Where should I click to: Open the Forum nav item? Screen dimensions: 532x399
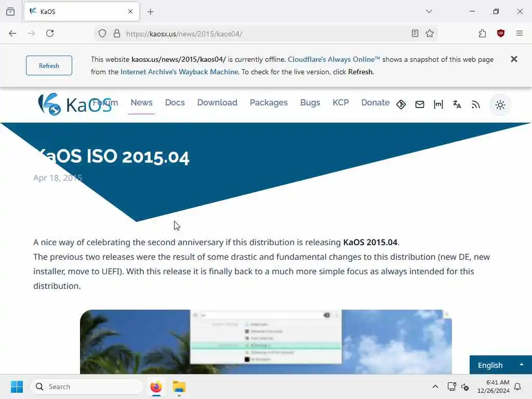click(x=105, y=102)
